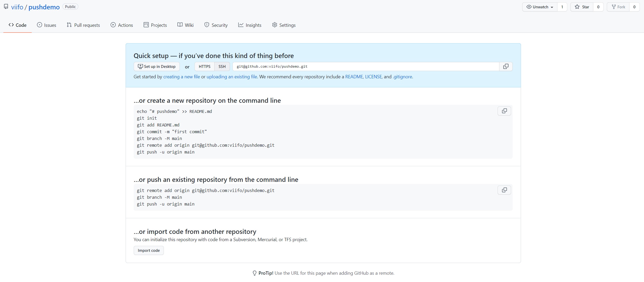The width and height of the screenshot is (644, 282).
Task: Switch clone protocol to HTTPS
Action: click(204, 67)
